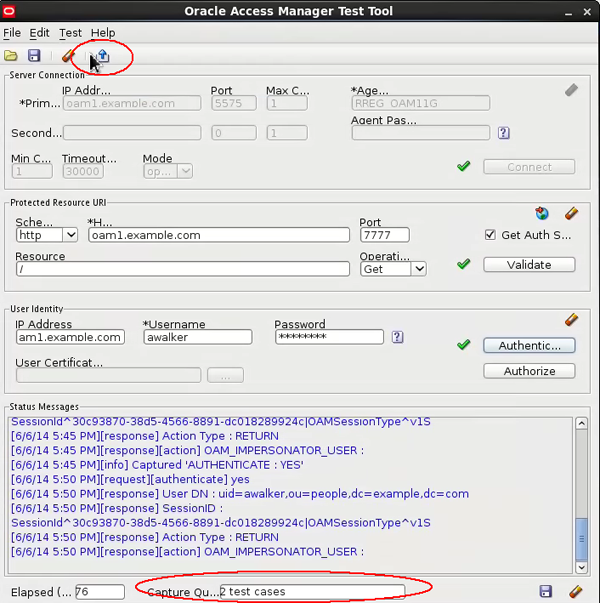Open Agent Password help question icon
The width and height of the screenshot is (600, 603).
click(x=503, y=133)
